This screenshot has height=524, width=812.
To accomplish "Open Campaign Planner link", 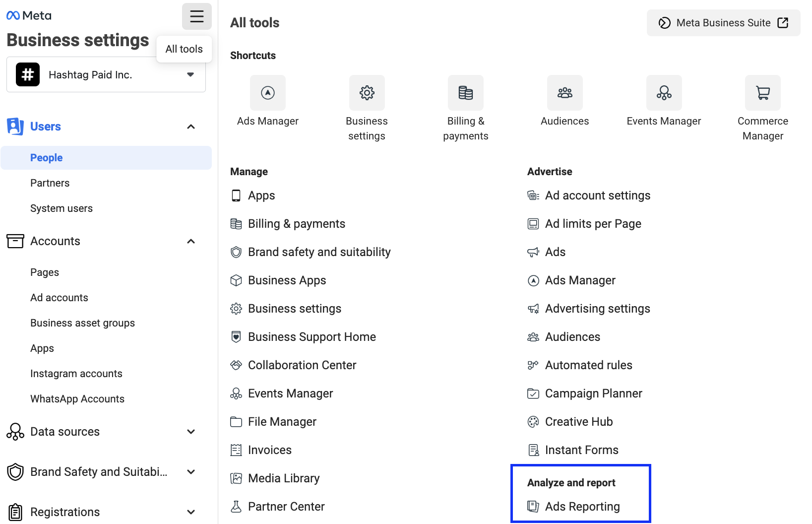I will click(x=594, y=393).
